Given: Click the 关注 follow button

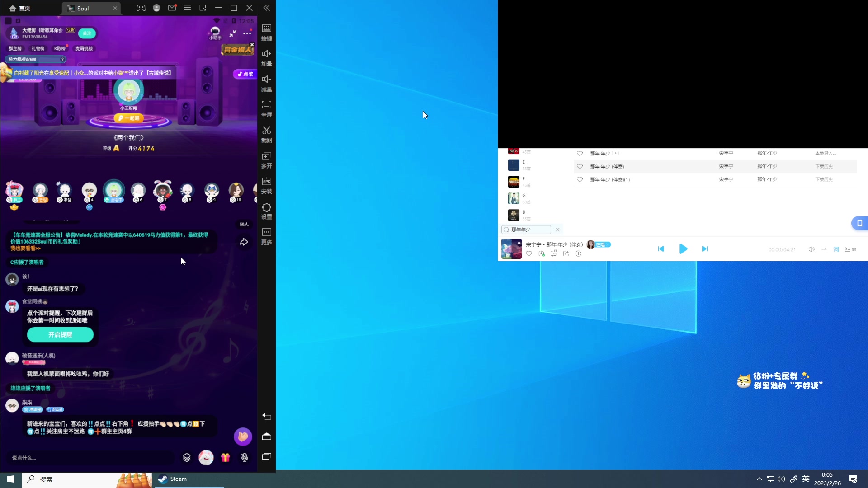Looking at the screenshot, I should (87, 33).
